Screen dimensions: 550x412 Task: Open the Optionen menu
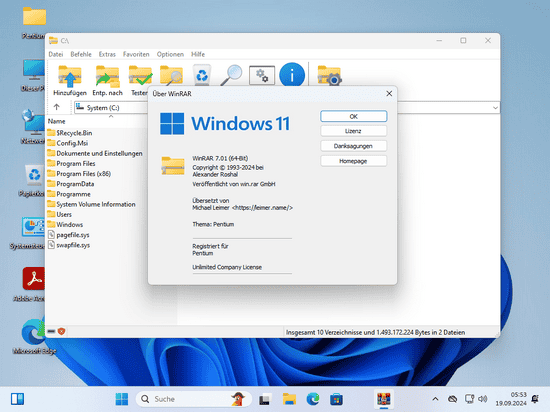(170, 54)
